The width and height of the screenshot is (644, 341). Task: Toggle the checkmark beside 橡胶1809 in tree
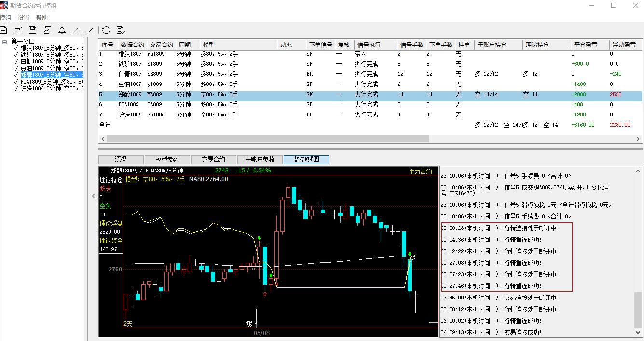click(16, 48)
